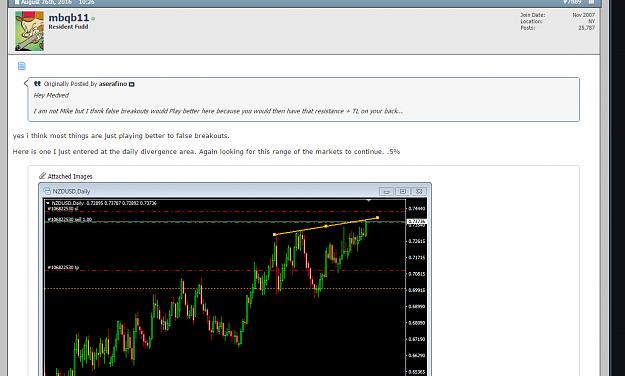Click the current price label on the price axis
The height and width of the screenshot is (376, 625).
coord(417,221)
